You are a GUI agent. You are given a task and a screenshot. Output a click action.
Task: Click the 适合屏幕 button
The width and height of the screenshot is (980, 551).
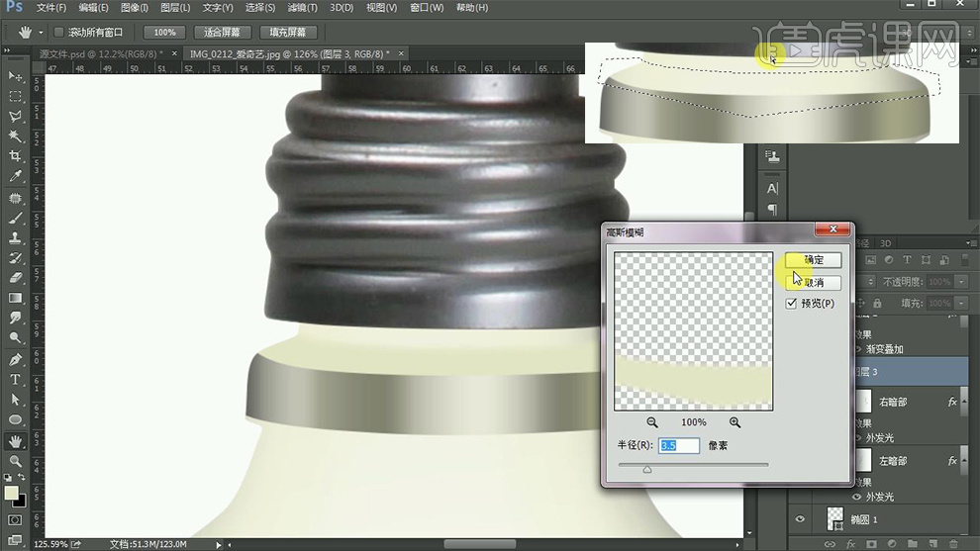(222, 32)
